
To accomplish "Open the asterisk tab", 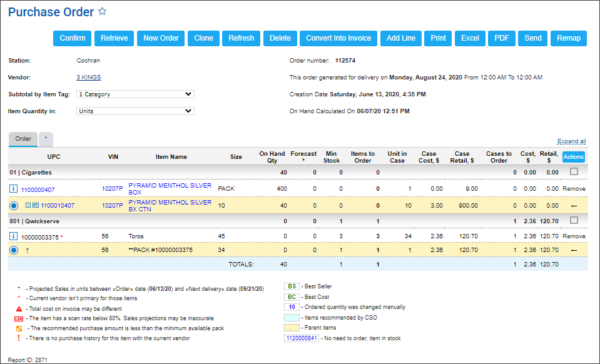I will pos(46,139).
